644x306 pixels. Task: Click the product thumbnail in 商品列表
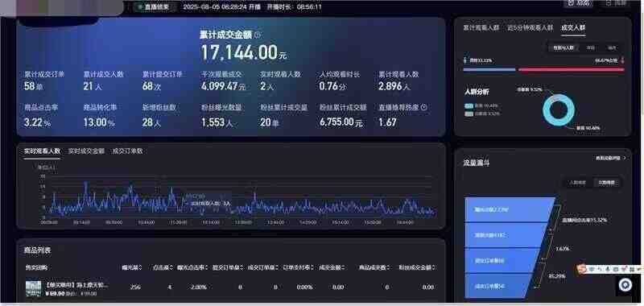pos(33,288)
